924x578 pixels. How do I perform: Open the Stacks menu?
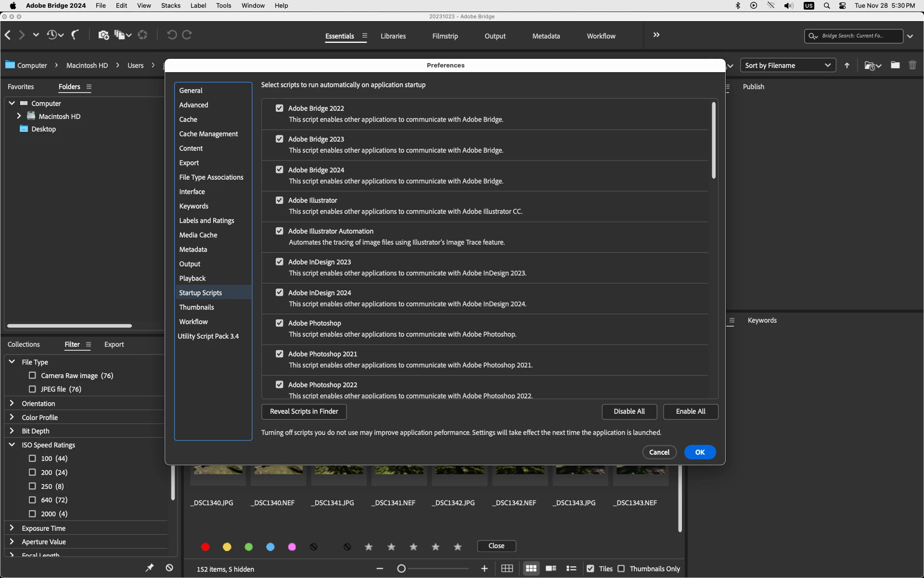[x=170, y=5]
